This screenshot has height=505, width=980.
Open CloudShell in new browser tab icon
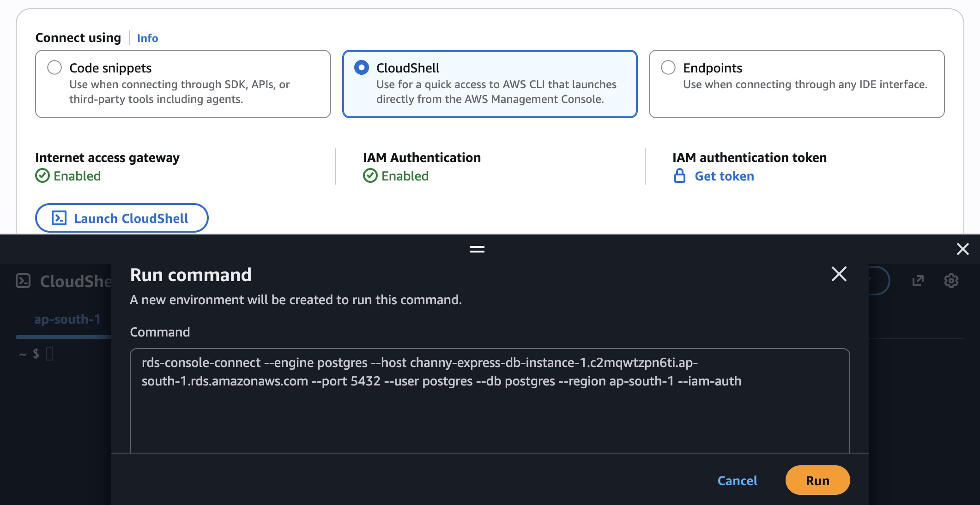pos(918,281)
